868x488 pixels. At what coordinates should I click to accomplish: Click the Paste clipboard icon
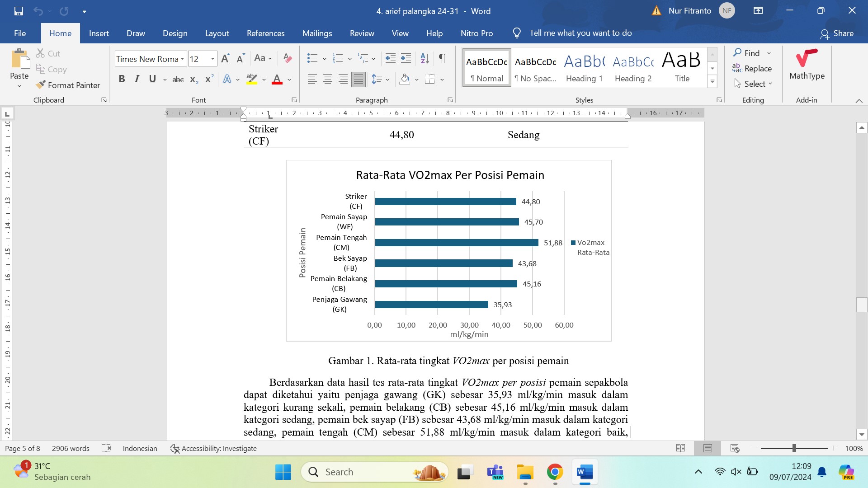coord(19,59)
